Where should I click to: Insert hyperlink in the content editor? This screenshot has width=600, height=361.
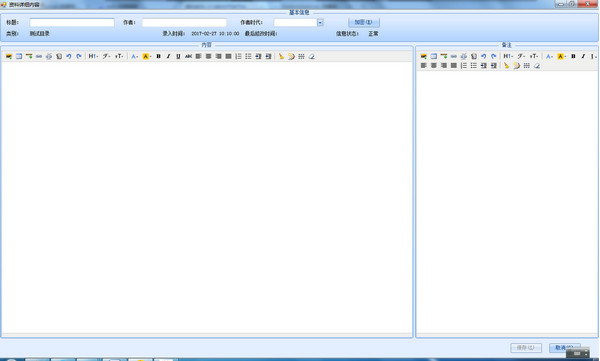tap(39, 56)
